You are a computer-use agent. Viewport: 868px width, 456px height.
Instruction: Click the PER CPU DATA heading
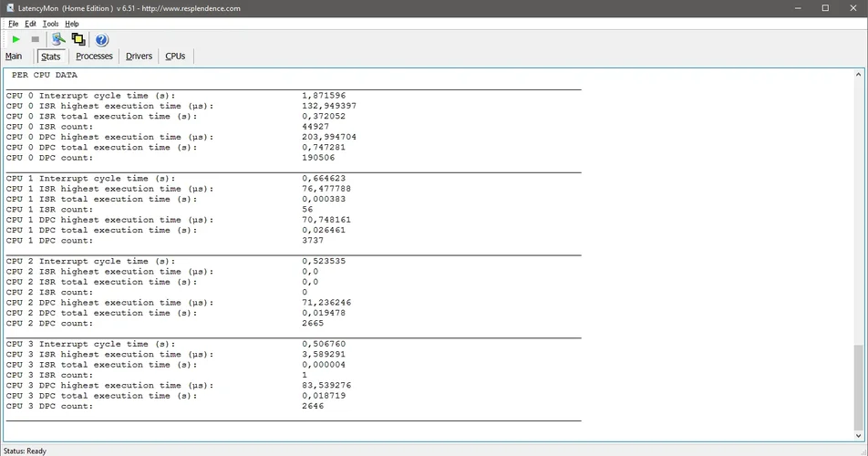[x=45, y=75]
